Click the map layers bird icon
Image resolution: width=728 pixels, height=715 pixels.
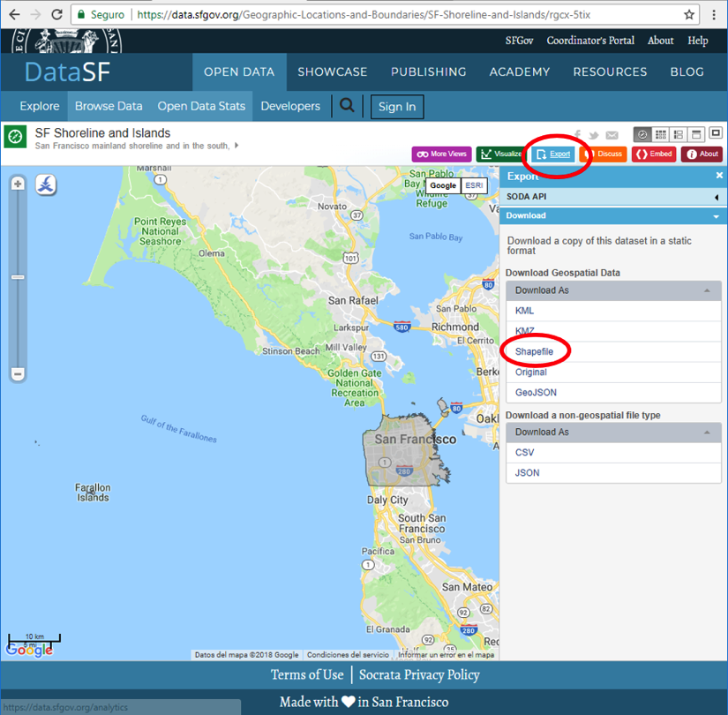tap(46, 184)
